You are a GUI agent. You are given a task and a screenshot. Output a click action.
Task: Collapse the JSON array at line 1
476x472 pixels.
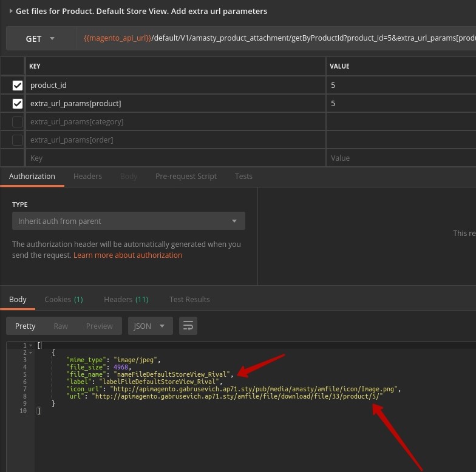(x=31, y=345)
